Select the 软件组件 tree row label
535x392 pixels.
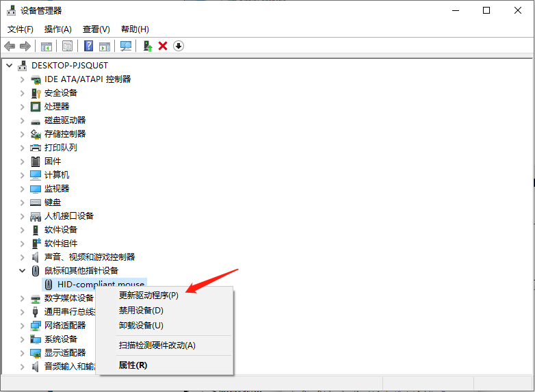click(61, 244)
